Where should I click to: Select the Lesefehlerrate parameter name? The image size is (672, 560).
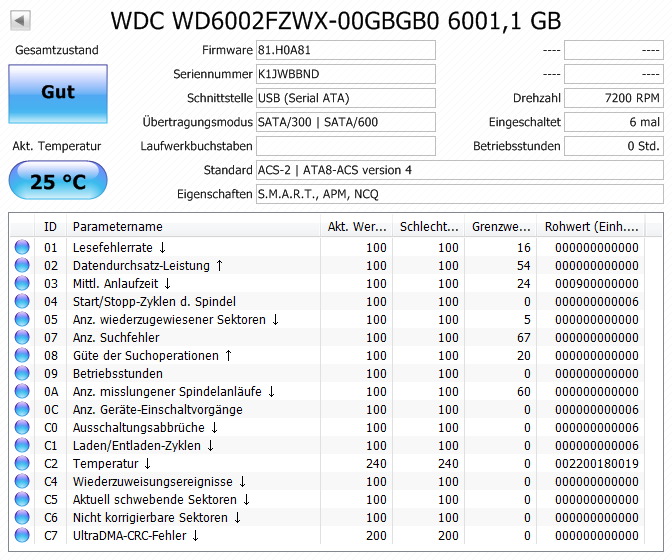pos(119,248)
